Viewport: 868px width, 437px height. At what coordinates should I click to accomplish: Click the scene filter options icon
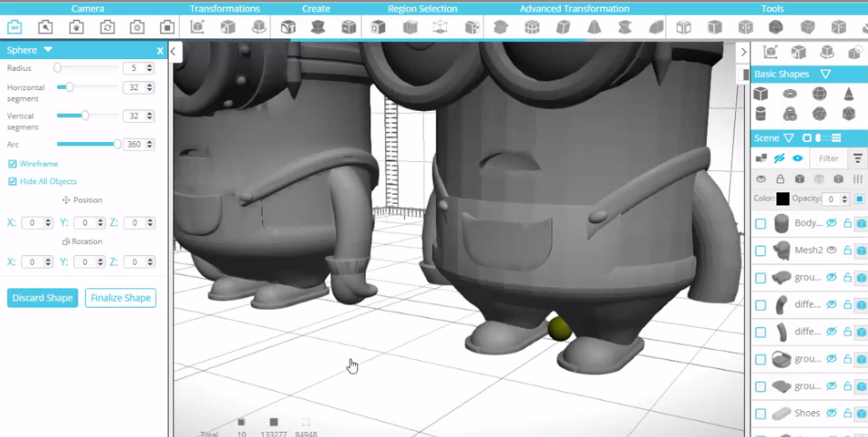(858, 157)
